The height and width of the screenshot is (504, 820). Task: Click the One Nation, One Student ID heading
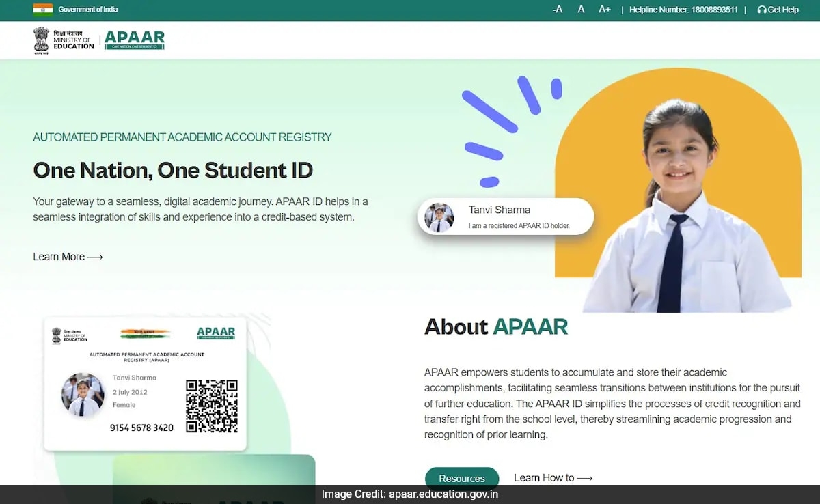coord(173,170)
